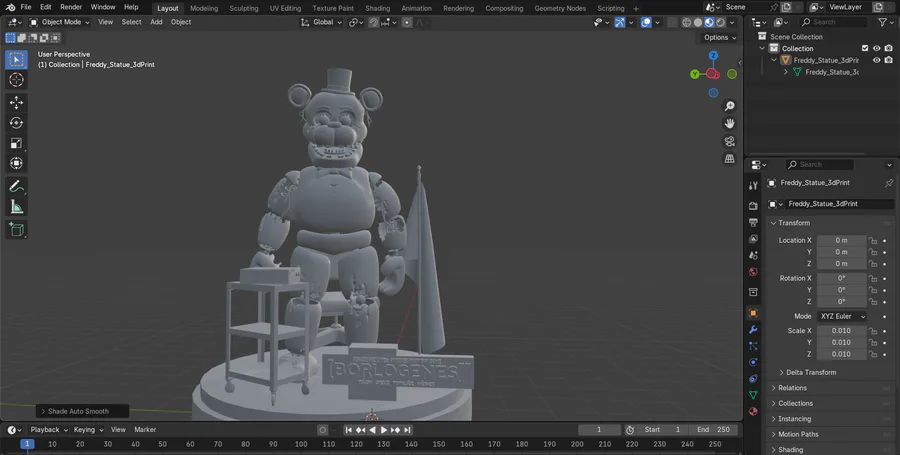The image size is (900, 455).
Task: Open the Render properties tab
Action: 753,205
